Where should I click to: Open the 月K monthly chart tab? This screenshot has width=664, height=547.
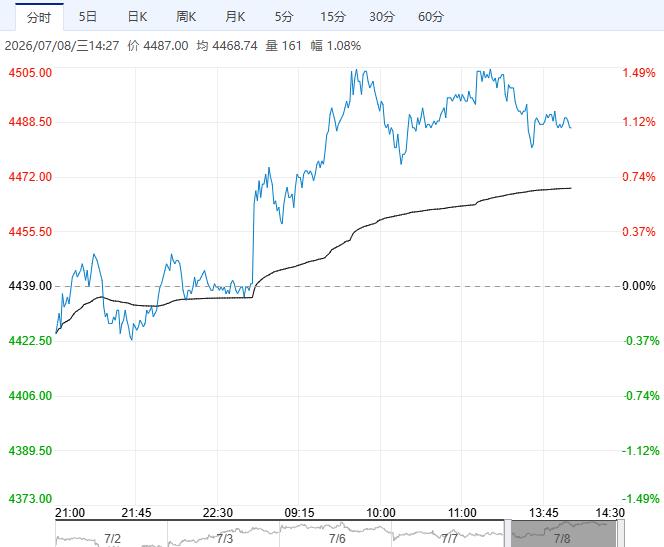point(235,17)
